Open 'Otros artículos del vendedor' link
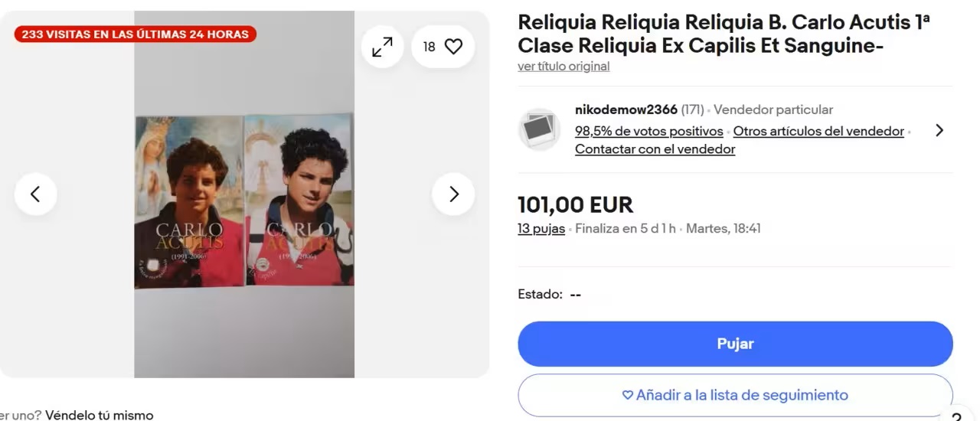This screenshot has width=980, height=421. 818,131
